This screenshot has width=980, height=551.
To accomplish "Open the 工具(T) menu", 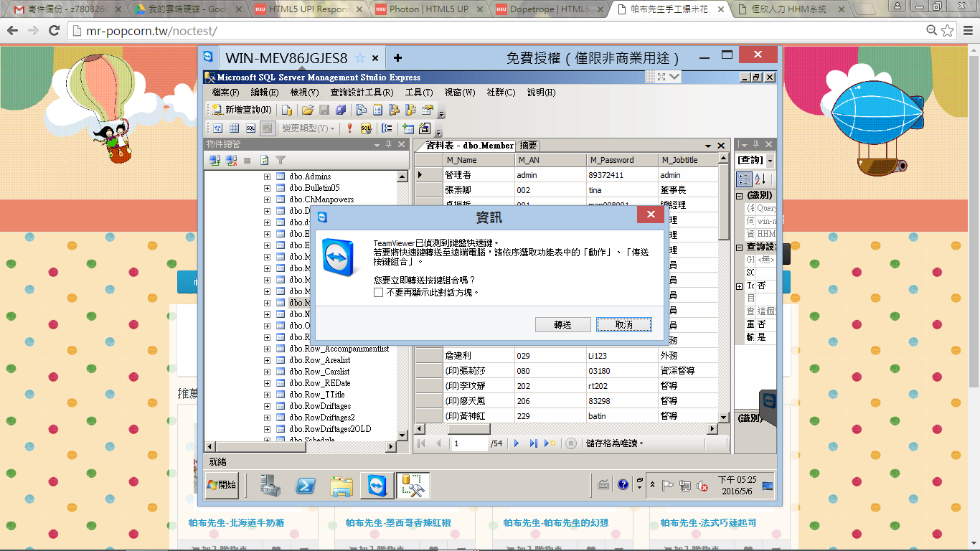I will click(418, 93).
